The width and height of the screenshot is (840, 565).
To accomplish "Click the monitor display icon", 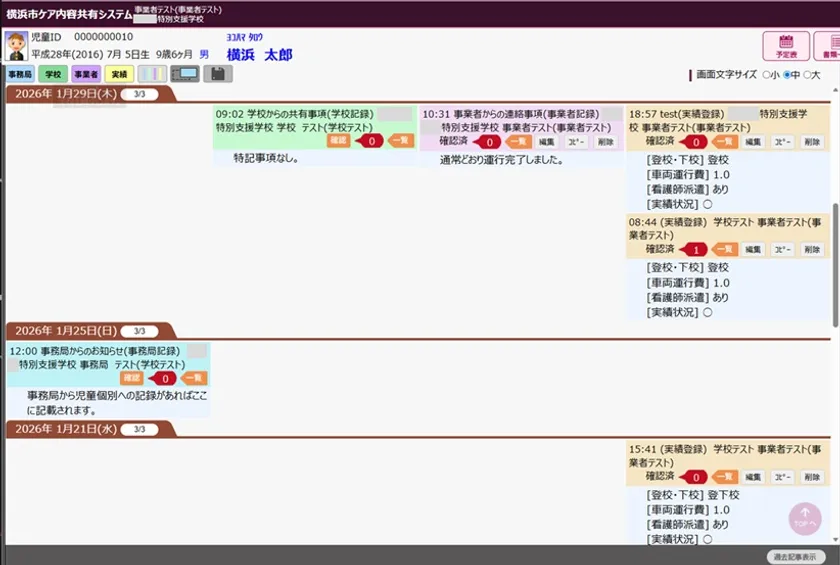I will point(185,74).
